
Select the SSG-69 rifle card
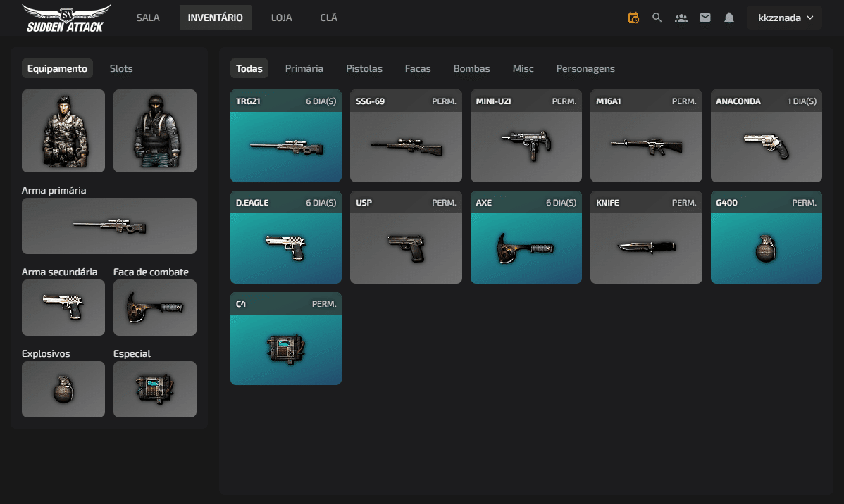click(x=406, y=136)
